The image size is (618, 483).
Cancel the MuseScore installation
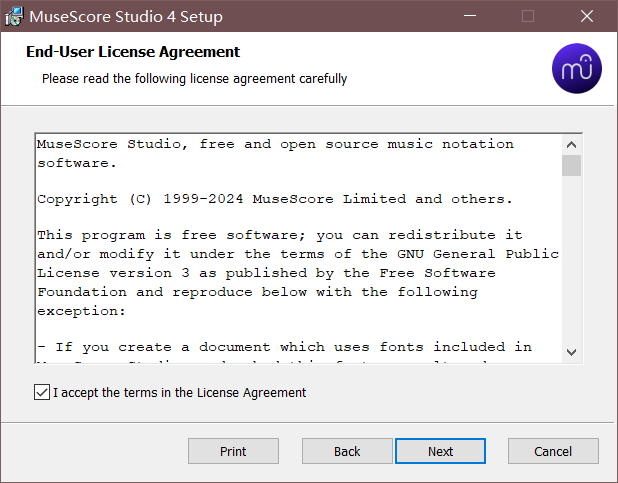tap(552, 451)
